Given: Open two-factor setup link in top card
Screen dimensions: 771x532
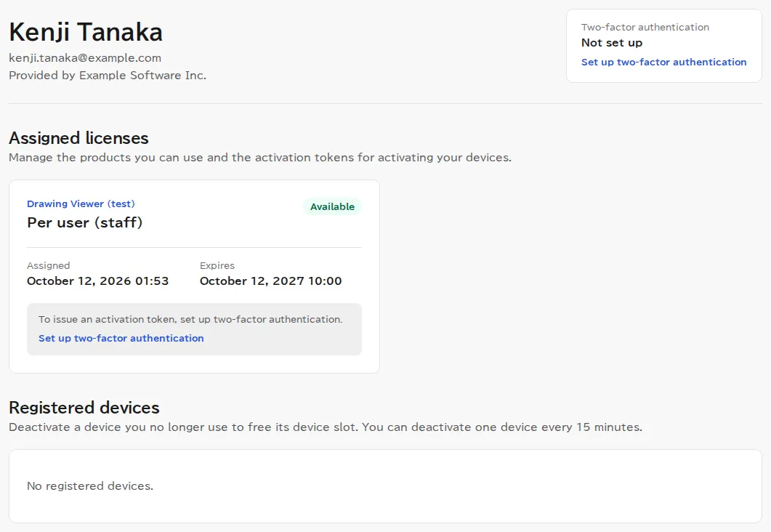Looking at the screenshot, I should [663, 63].
